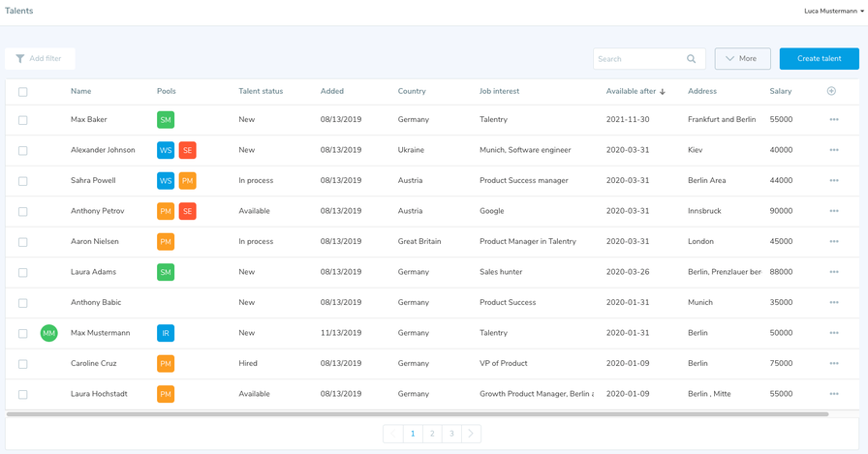This screenshot has width=868, height=454.
Task: Check the box for Sahra Powell
Action: [23, 181]
